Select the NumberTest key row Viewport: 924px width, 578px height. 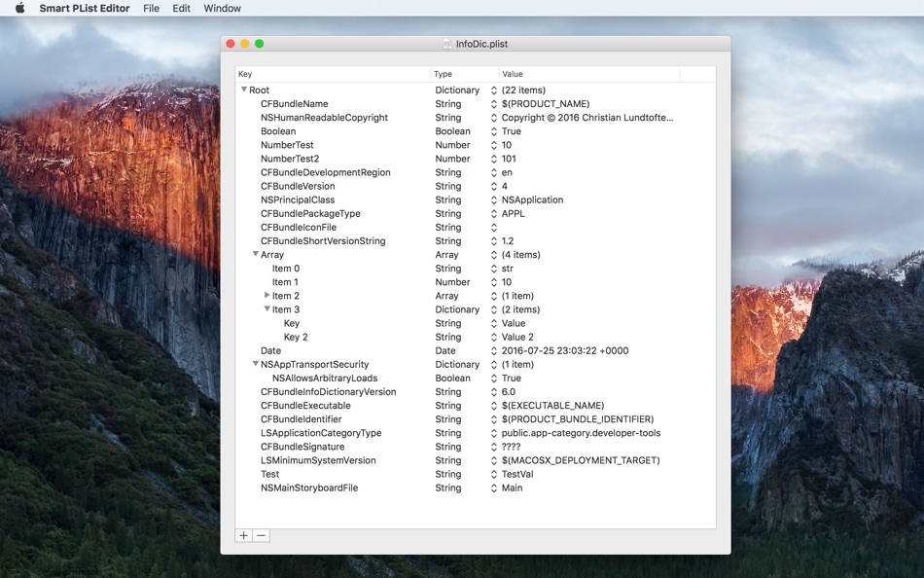coord(287,145)
